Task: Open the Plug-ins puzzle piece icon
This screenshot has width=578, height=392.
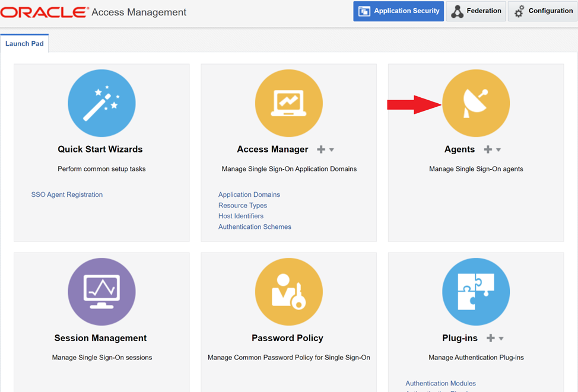Action: 475,292
